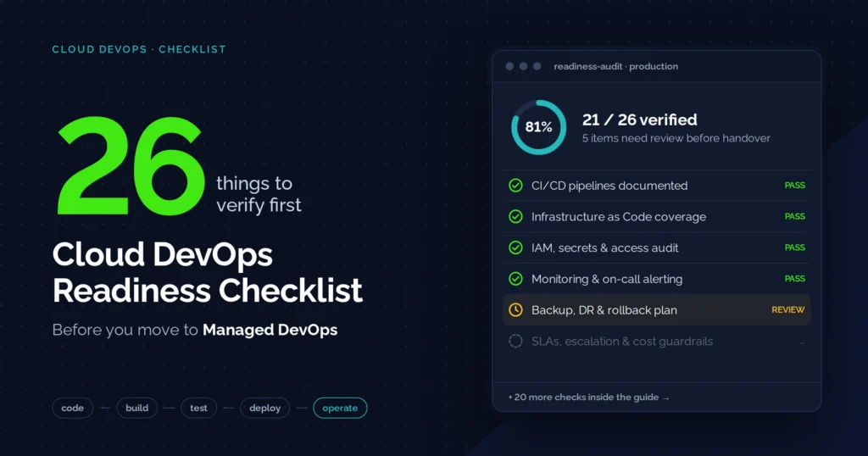Viewport: 868px width, 456px height.
Task: Select the deploy pipeline stage pill
Action: tap(264, 408)
